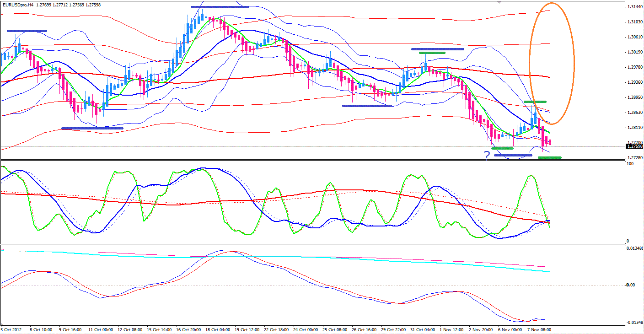Click the 29 Oct 22:00 time label
644x334 pixels.
point(394,329)
